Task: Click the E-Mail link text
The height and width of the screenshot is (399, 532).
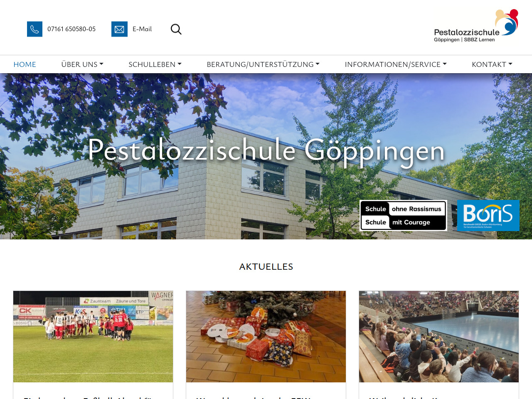Action: click(142, 29)
